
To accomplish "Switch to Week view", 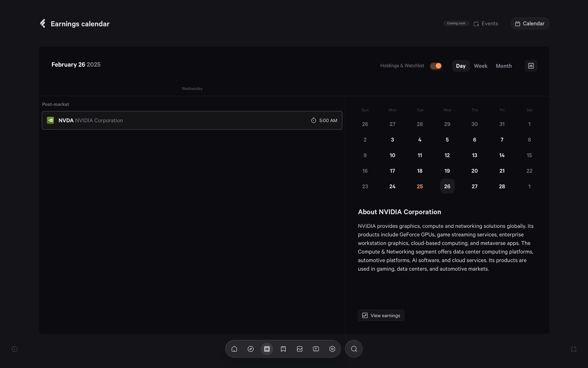I will [481, 66].
